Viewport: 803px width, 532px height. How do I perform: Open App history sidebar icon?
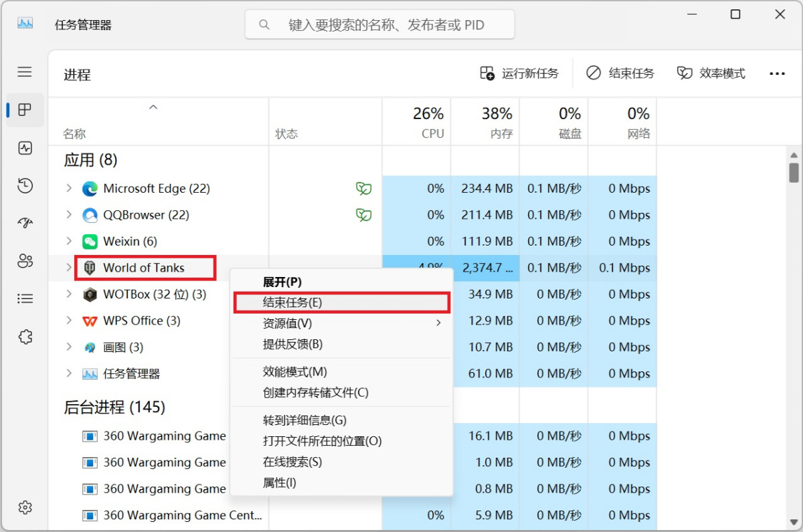(25, 185)
